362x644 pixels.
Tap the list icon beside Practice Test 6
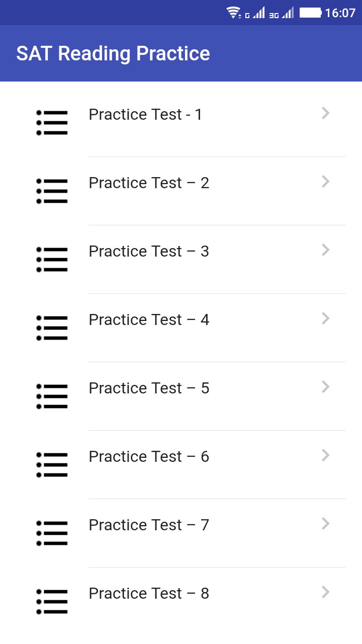pos(52,465)
